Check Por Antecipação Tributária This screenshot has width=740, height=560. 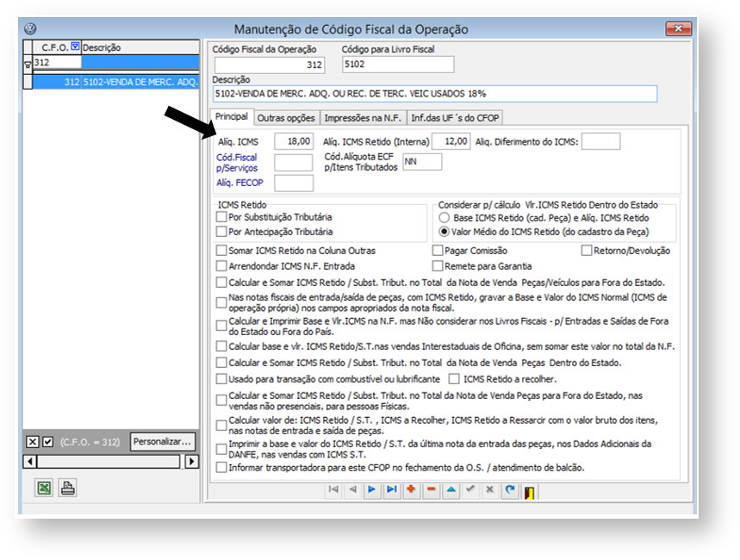click(221, 232)
